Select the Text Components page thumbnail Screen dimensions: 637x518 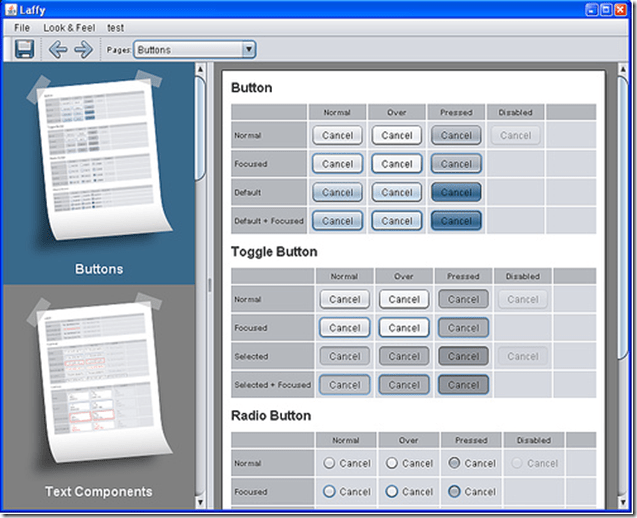99,395
